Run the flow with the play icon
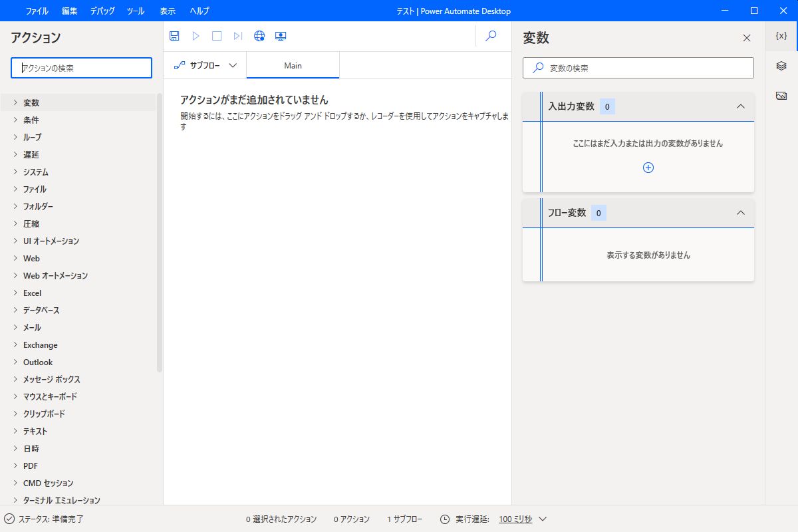The height and width of the screenshot is (532, 798). click(x=196, y=36)
